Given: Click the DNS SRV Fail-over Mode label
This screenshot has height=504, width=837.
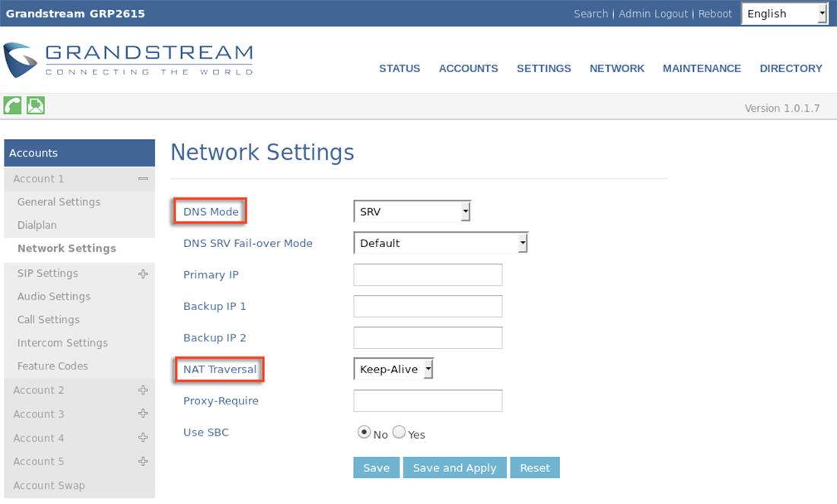Looking at the screenshot, I should [248, 243].
